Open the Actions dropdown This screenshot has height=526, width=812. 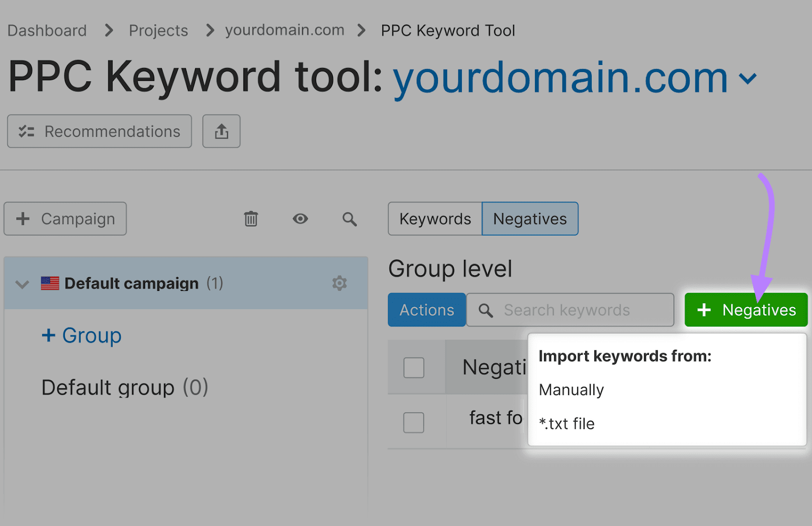tap(426, 310)
